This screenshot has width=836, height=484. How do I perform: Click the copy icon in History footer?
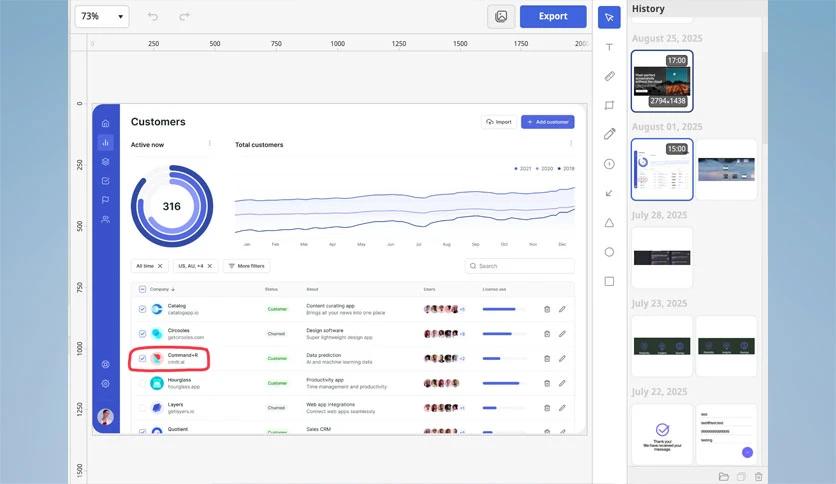tap(741, 477)
